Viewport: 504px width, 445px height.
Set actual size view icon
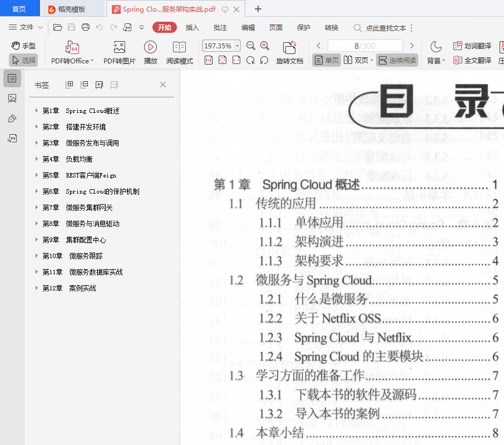(209, 60)
